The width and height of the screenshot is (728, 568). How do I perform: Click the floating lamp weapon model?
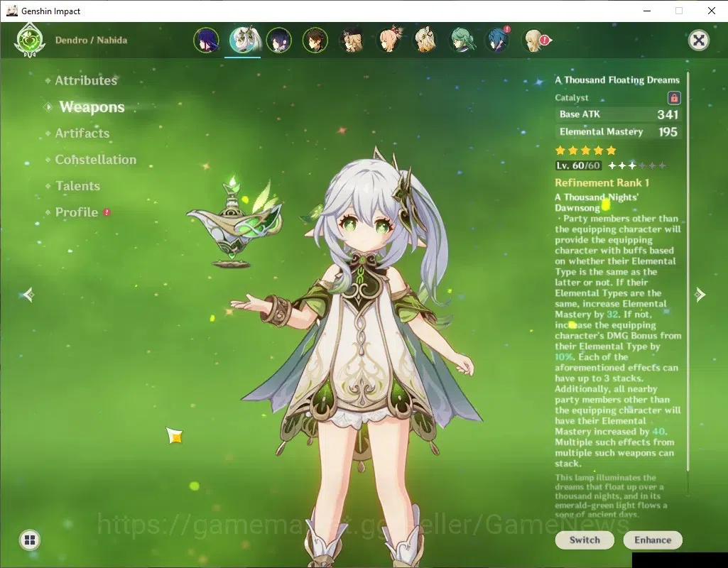[x=234, y=223]
